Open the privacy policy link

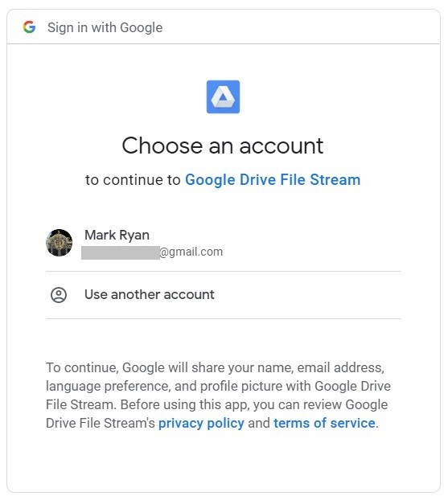coord(201,423)
